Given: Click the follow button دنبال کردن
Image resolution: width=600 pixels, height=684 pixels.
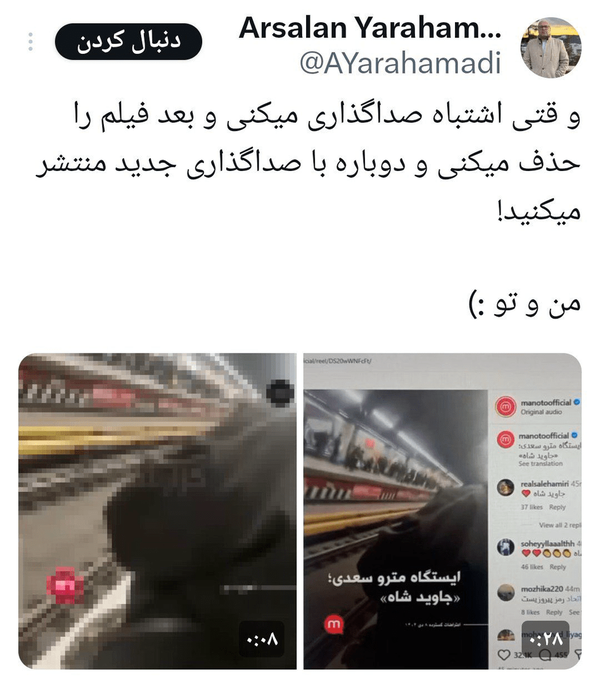Looking at the screenshot, I should point(128,42).
